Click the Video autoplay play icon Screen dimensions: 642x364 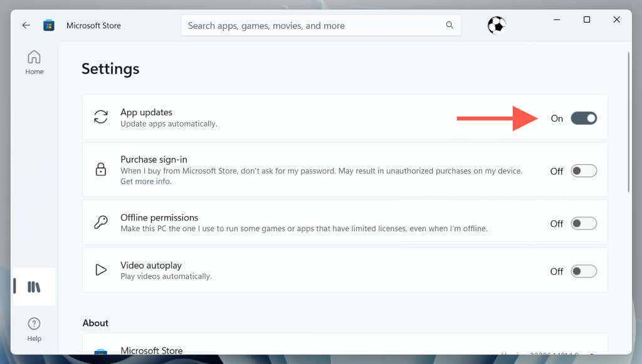click(x=101, y=270)
